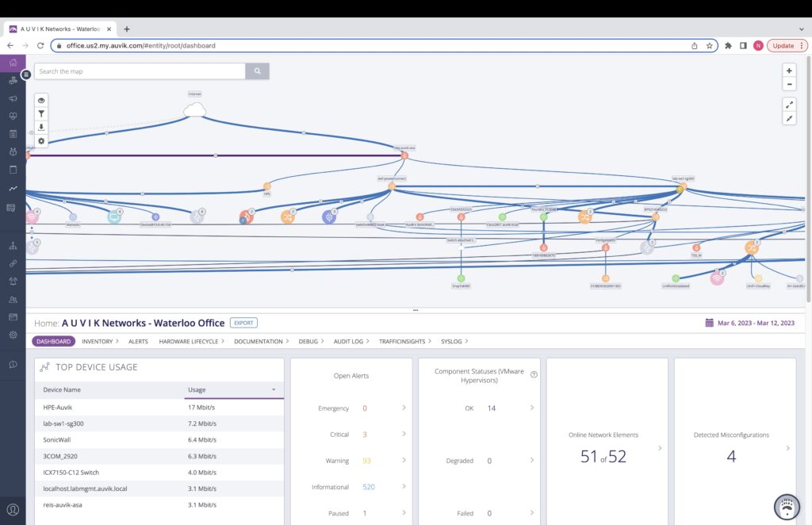Click into the Search the map field

(140, 71)
